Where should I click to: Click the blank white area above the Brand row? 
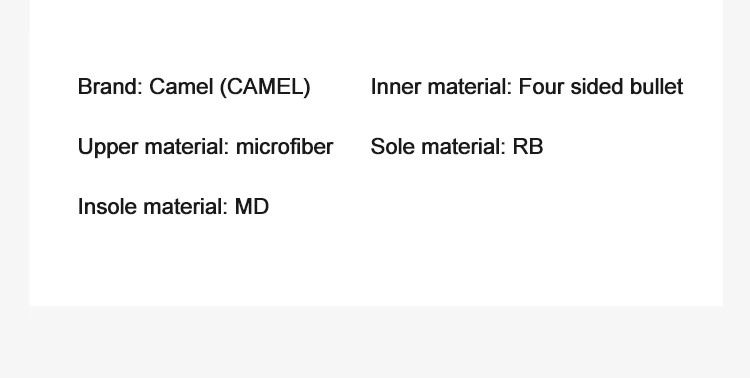point(376,33)
